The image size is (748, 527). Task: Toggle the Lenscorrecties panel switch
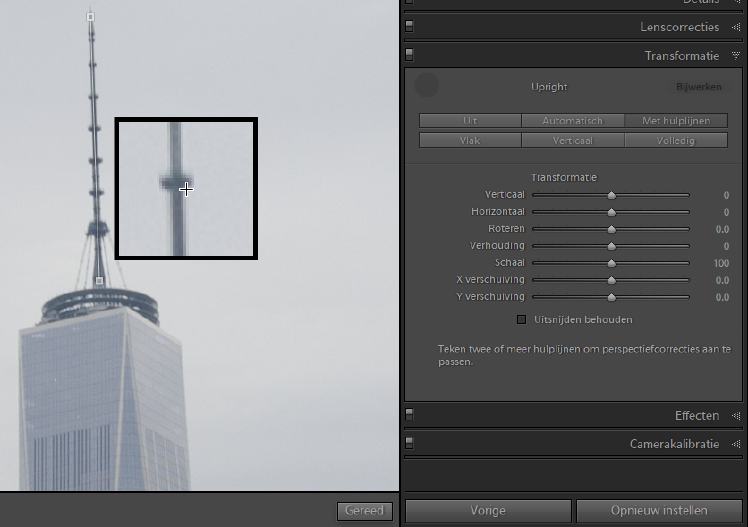pyautogui.click(x=409, y=26)
